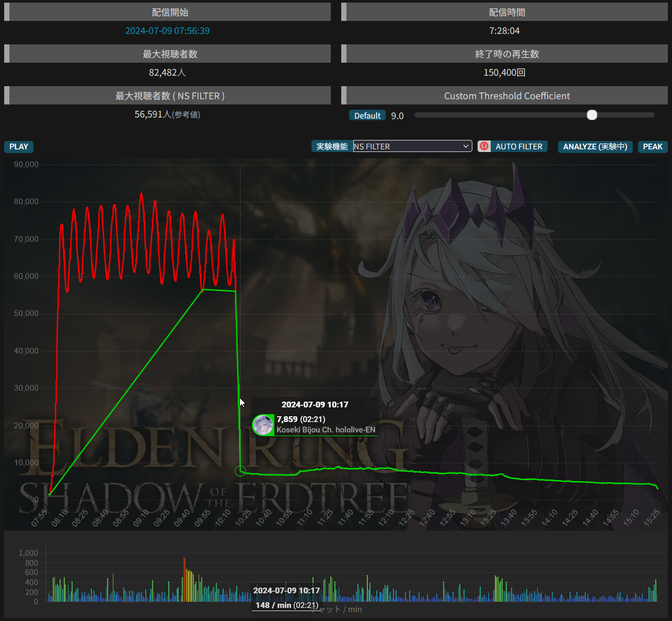Viewport: 672px width, 621px height.
Task: Click the 40,000 y-axis label
Action: click(26, 351)
